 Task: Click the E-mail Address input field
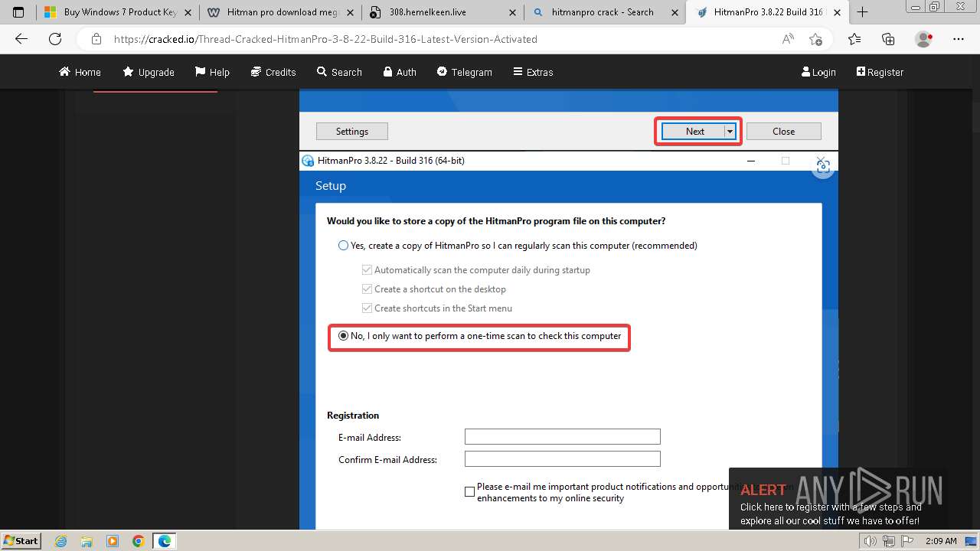(563, 437)
